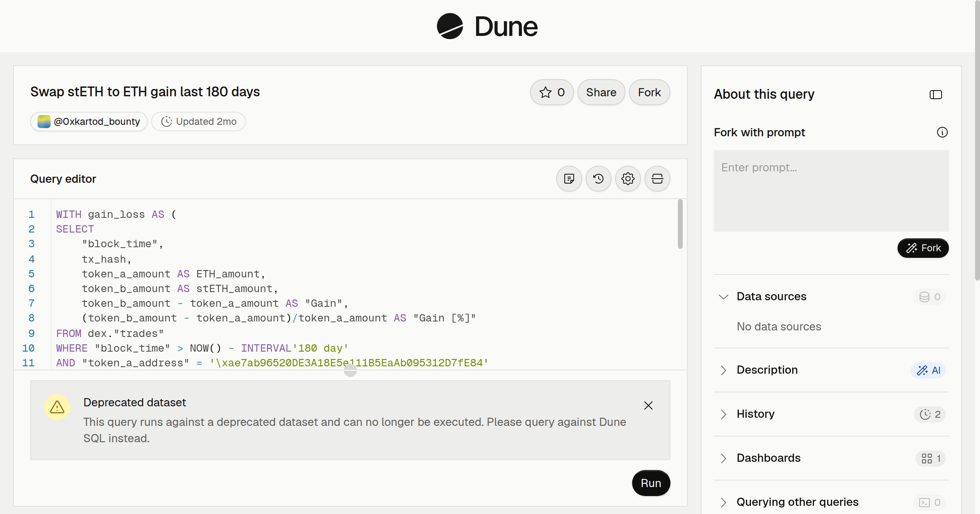Viewport: 980px width, 514px height.
Task: Expand the History section
Action: point(724,414)
